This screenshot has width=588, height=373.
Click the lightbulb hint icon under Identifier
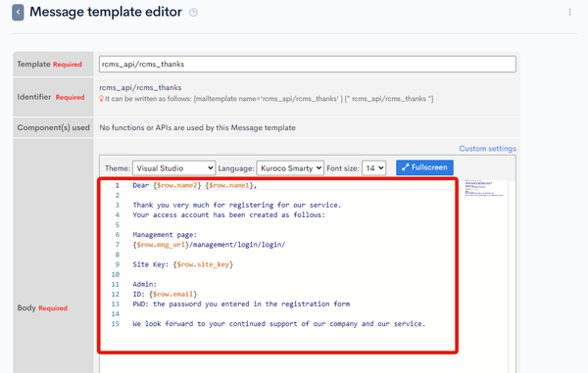pyautogui.click(x=101, y=99)
